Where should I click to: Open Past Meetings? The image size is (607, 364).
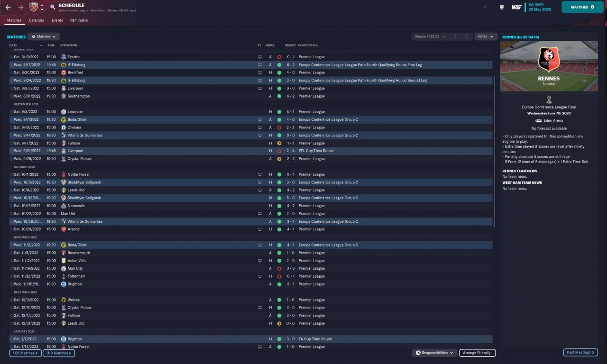(580, 353)
